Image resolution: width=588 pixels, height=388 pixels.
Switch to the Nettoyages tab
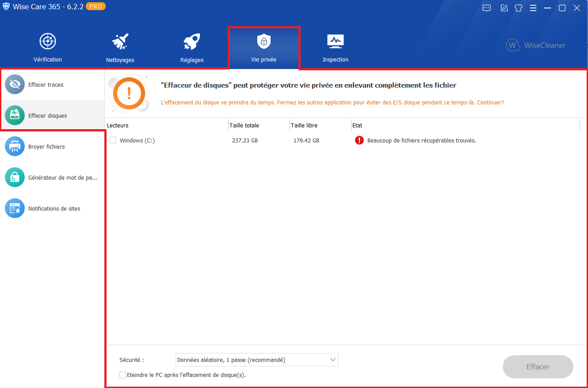[x=120, y=48]
